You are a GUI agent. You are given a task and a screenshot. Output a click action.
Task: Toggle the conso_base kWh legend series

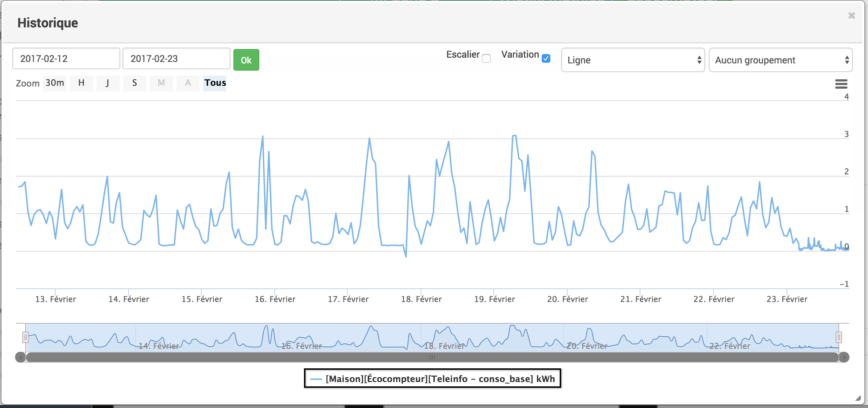pos(433,379)
